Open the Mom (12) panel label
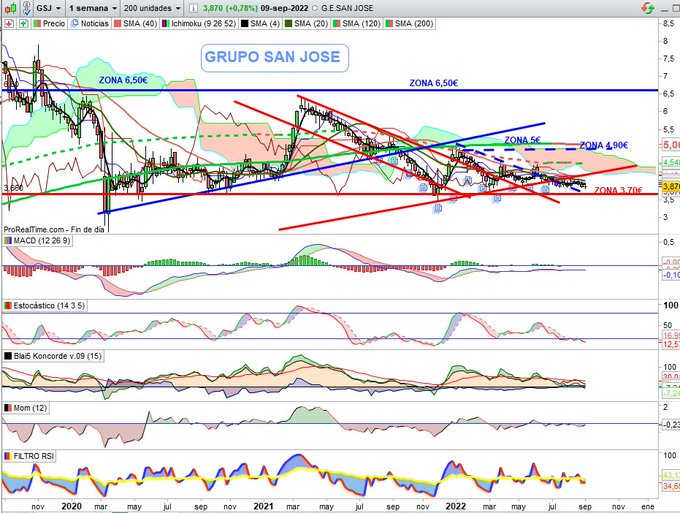Screen dimensions: 680x513 click(26, 408)
